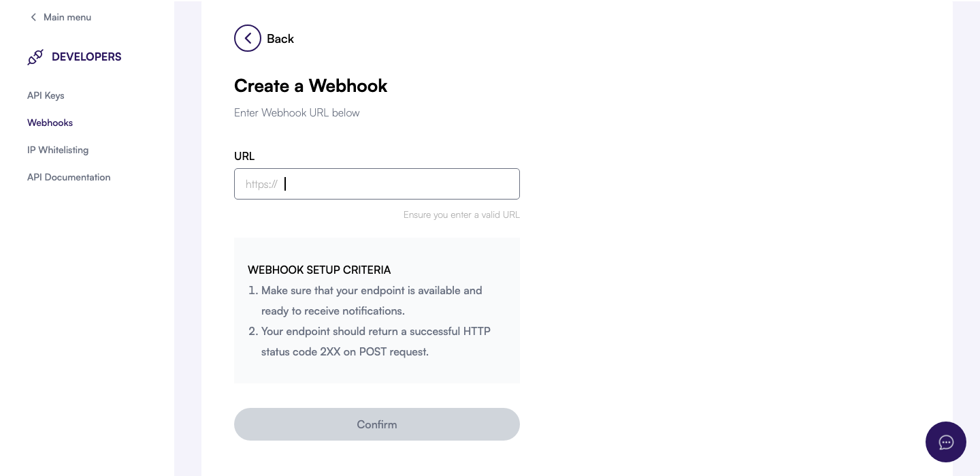The width and height of the screenshot is (980, 476).
Task: Select IP Whitelisting from the sidebar
Action: [x=58, y=150]
